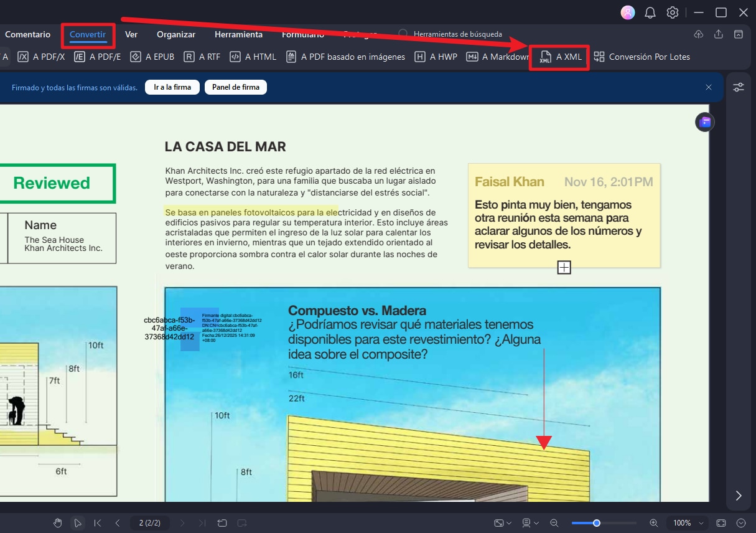Click the cloud upload icon
The width and height of the screenshot is (756, 533).
699,34
